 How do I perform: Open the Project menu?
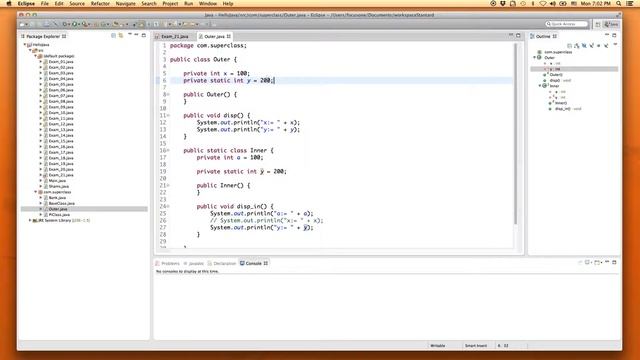pos(170,3)
